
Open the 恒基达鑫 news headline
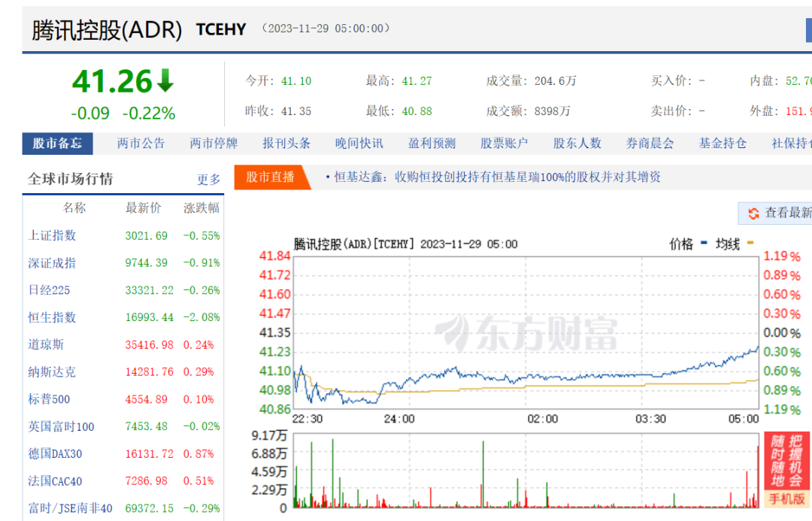(x=497, y=177)
